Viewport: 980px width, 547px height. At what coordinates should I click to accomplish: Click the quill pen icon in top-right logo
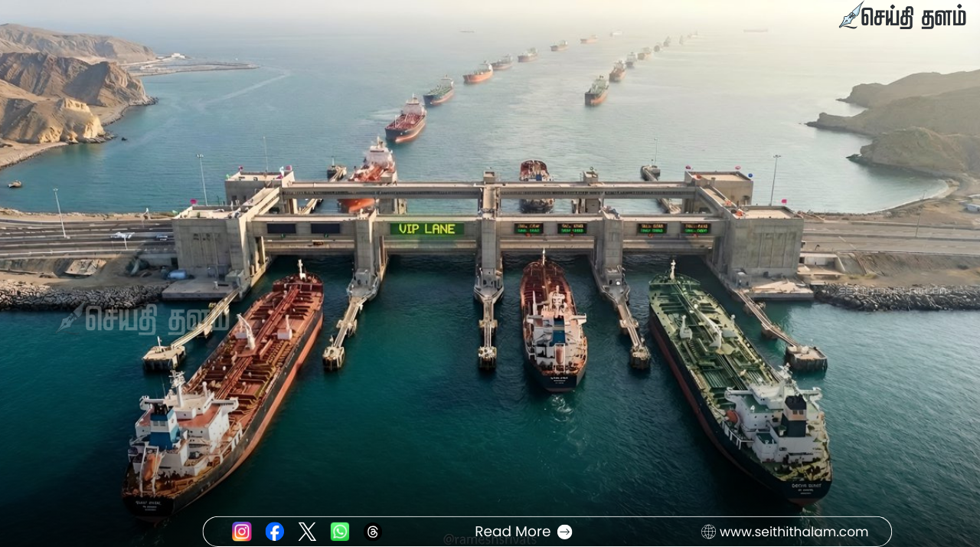tap(850, 15)
